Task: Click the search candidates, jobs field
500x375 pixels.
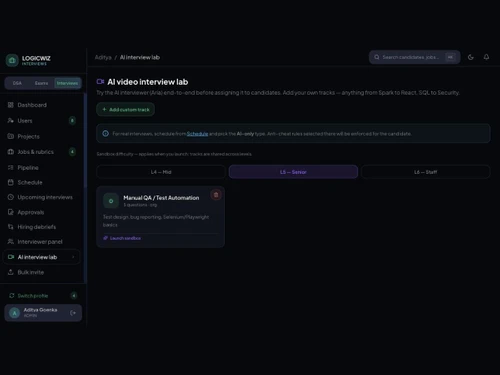Action: point(415,57)
